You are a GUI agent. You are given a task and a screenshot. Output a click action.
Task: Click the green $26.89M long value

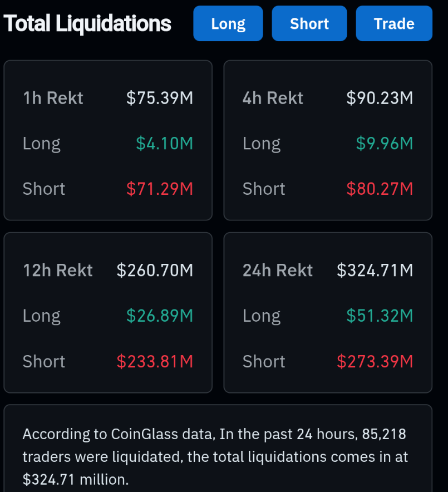(160, 316)
